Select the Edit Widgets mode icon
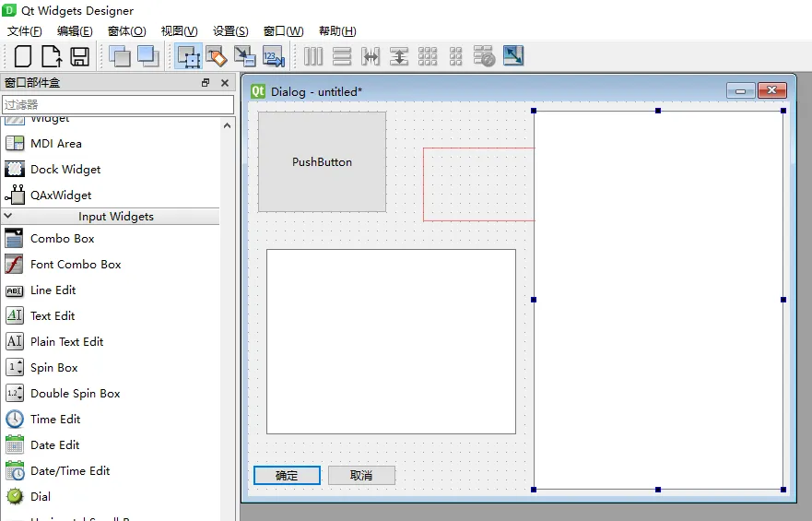812x521 pixels. click(x=189, y=56)
